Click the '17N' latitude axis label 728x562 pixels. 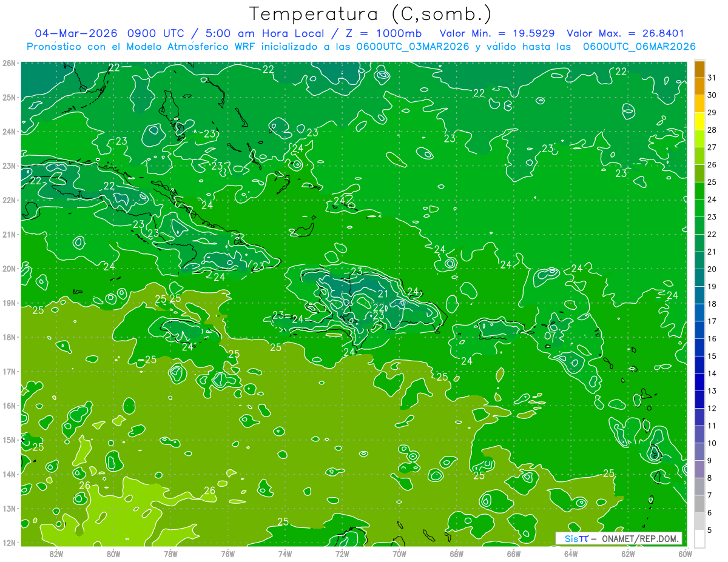[x=9, y=372]
